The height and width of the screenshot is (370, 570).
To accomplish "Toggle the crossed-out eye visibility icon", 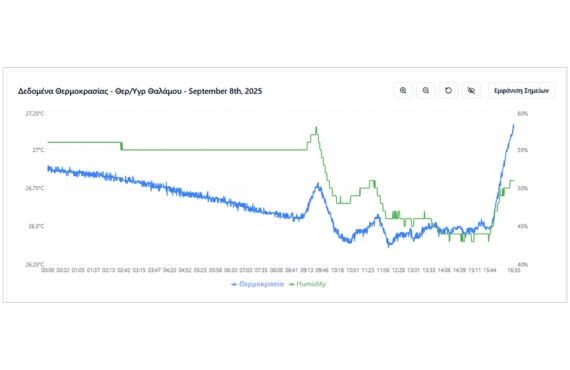I will point(471,91).
